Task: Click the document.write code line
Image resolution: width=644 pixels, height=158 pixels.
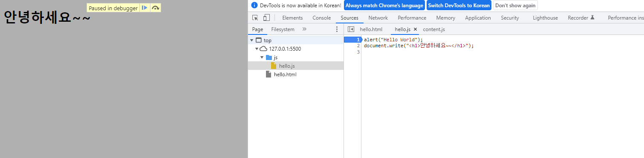Action: [419, 46]
